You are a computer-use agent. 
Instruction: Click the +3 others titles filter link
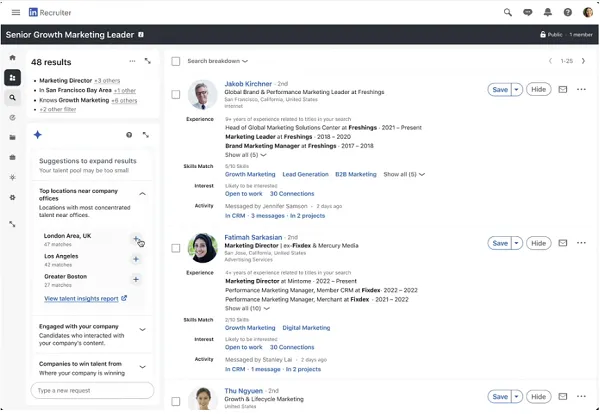point(107,81)
